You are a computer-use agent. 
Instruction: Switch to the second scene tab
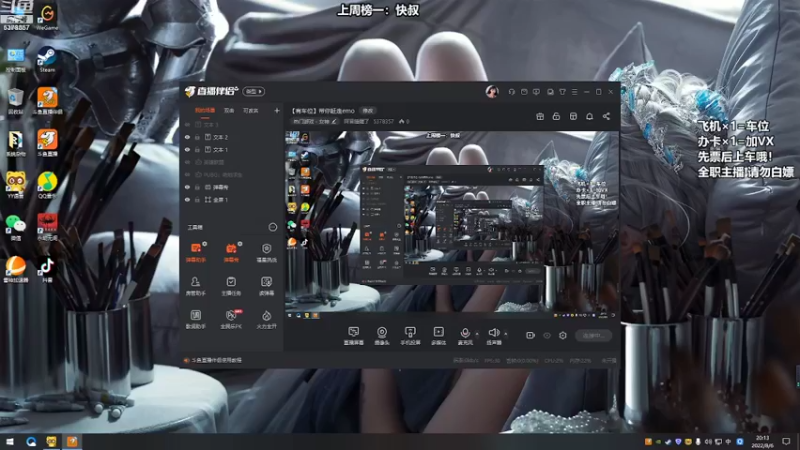click(229, 110)
